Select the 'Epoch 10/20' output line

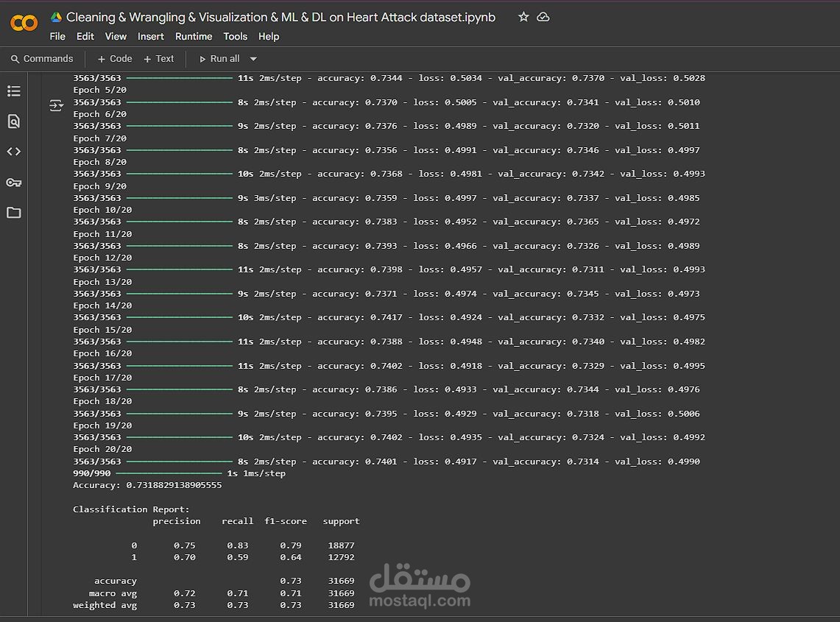click(x=102, y=210)
